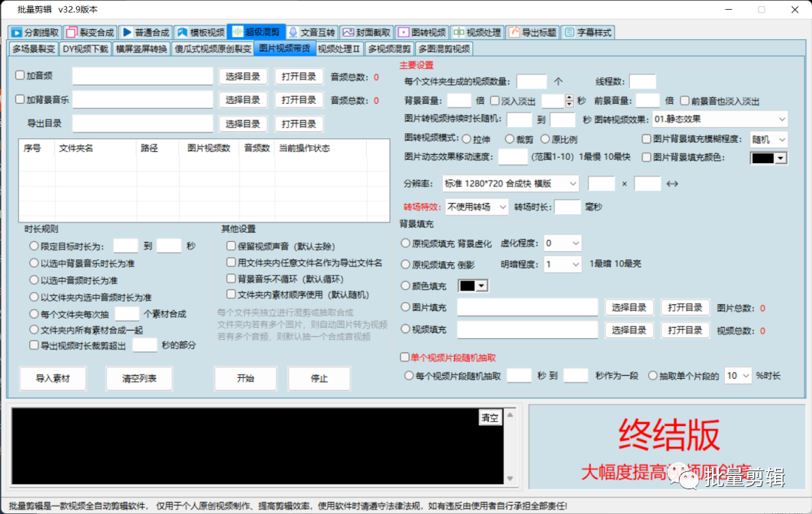The width and height of the screenshot is (812, 514).
Task: Open 分辨率 dropdown 标准 1280*720
Action: pyautogui.click(x=510, y=183)
